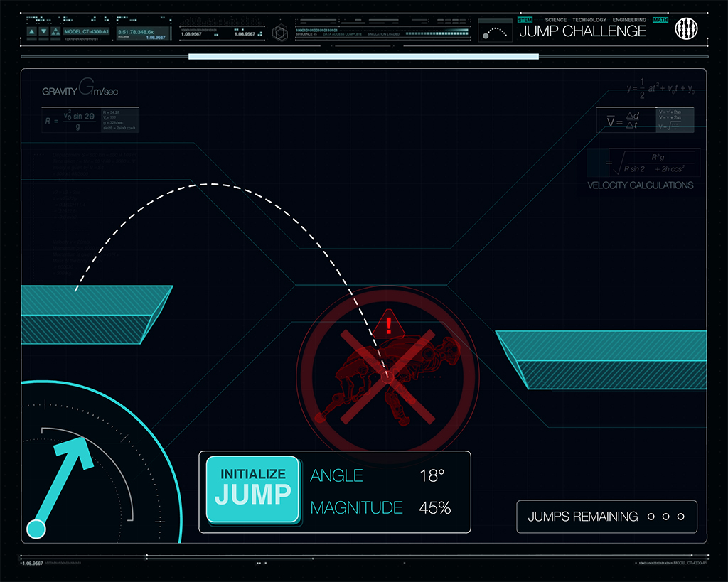Select the TECHNOLOGY label in header
This screenshot has width=728, height=582.
[589, 20]
